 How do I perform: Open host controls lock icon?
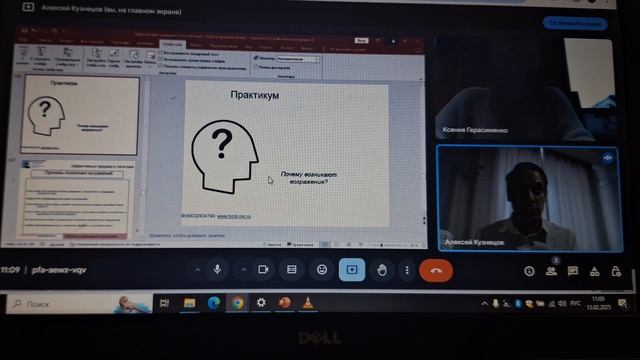[x=616, y=271]
